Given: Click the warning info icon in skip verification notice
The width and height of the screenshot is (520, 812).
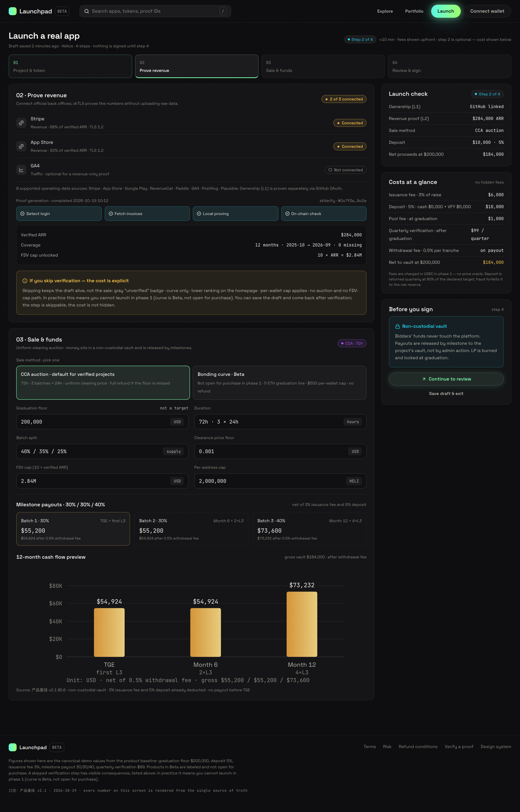Looking at the screenshot, I should [x=25, y=281].
